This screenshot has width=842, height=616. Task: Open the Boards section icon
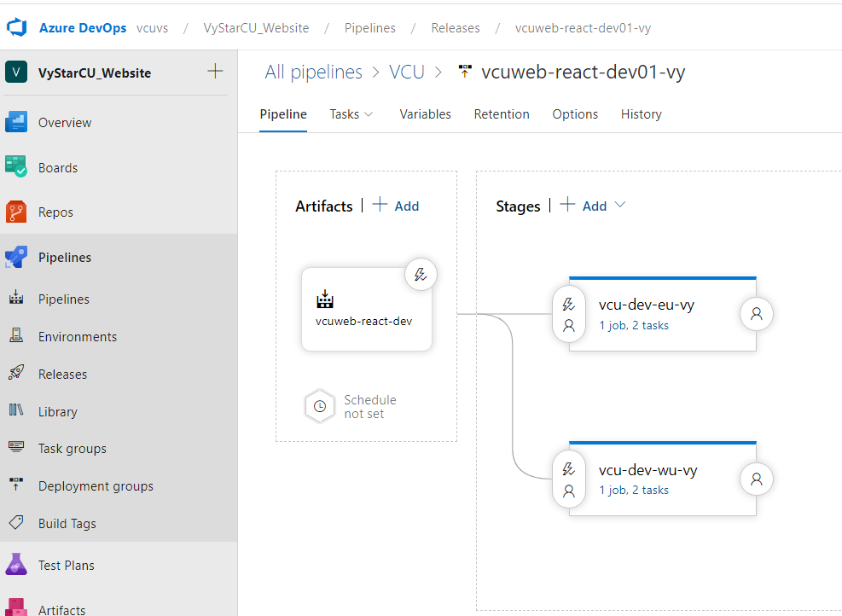point(18,167)
